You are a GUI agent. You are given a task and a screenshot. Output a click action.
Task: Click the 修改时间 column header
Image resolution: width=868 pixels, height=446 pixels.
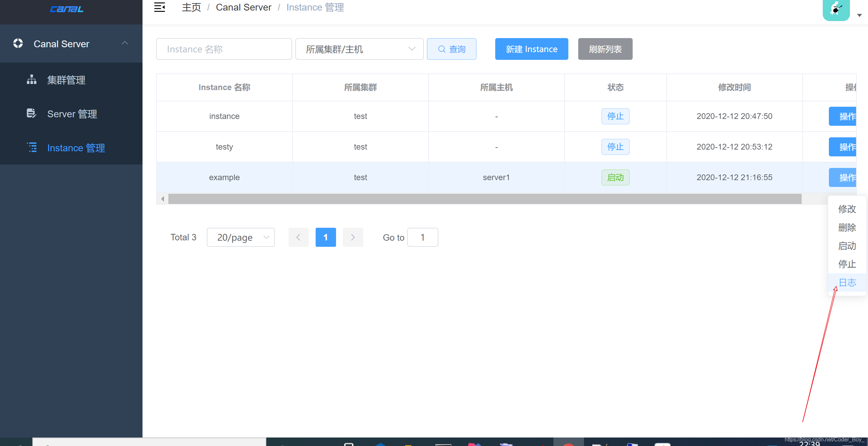click(735, 87)
